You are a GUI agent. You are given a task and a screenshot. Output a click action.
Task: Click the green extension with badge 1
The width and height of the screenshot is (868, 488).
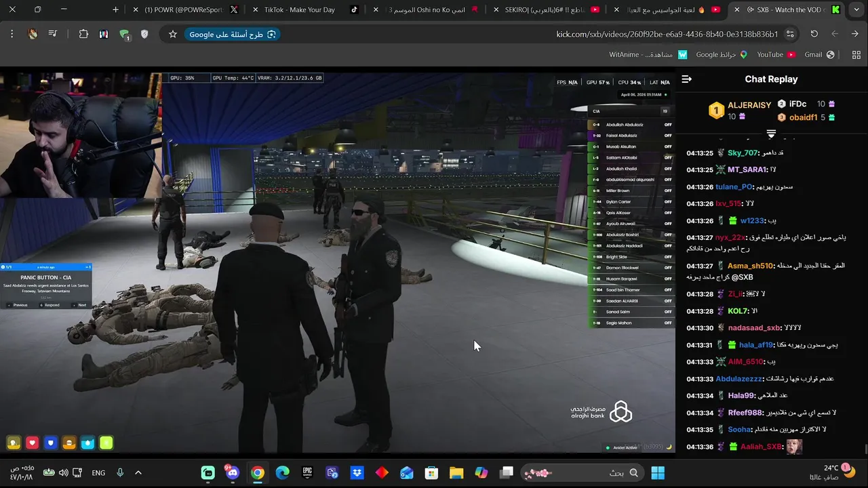click(x=124, y=35)
